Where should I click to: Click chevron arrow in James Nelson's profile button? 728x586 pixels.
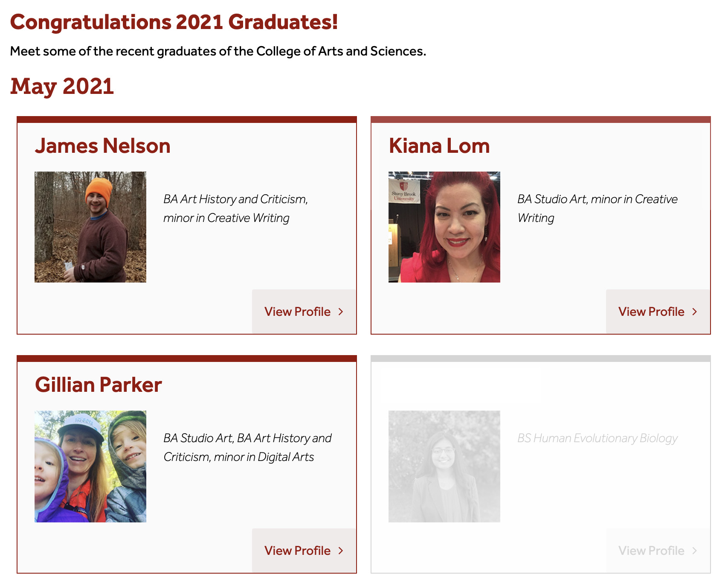(341, 312)
